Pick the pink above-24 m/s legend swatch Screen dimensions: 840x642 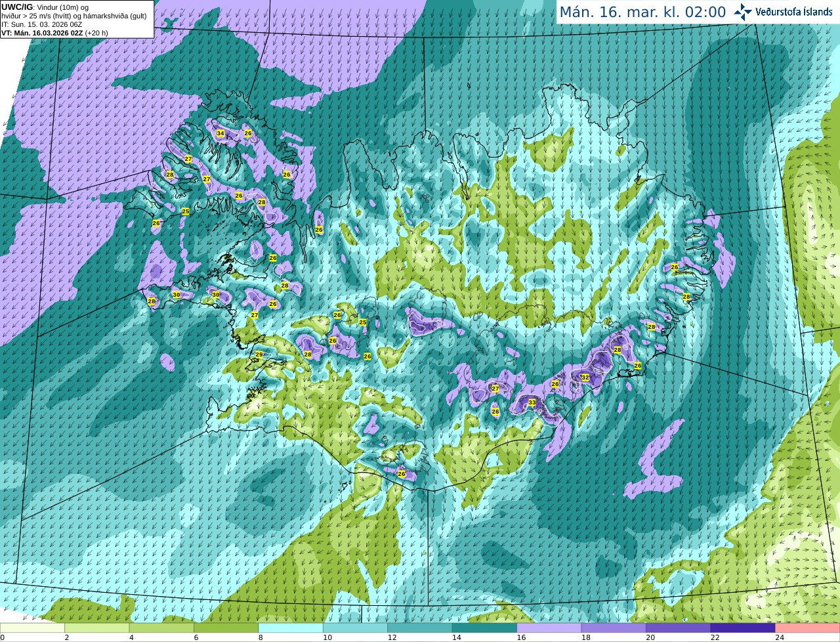pos(808,628)
